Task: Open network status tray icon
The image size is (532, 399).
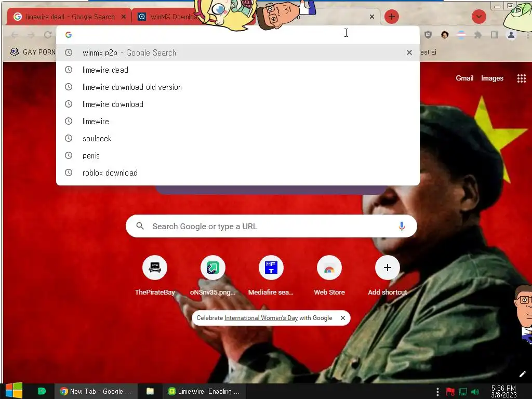Action: click(463, 392)
